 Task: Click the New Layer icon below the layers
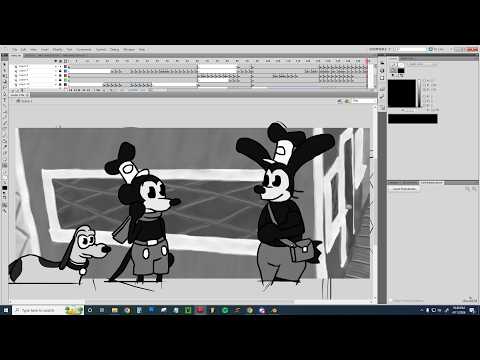13,91
